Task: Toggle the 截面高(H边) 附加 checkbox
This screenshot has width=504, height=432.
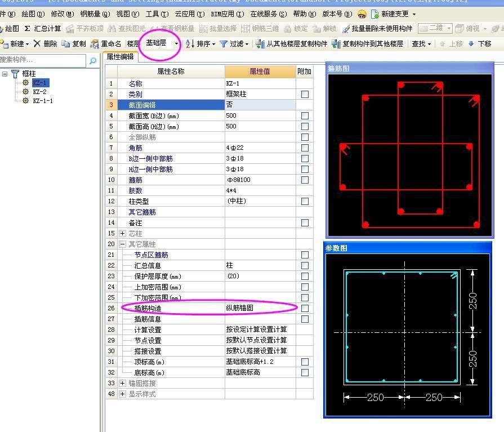Action: pos(305,126)
